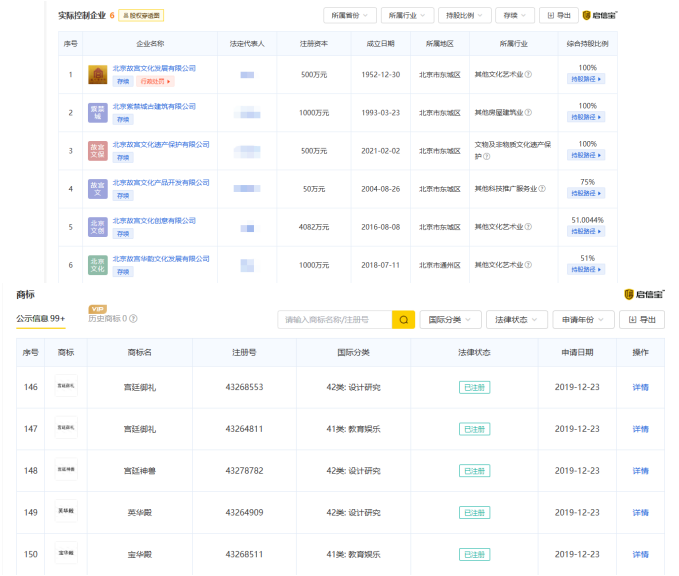
Task: Open 北京故宫文化创意有限公司 company link
Action: pyautogui.click(x=154, y=221)
